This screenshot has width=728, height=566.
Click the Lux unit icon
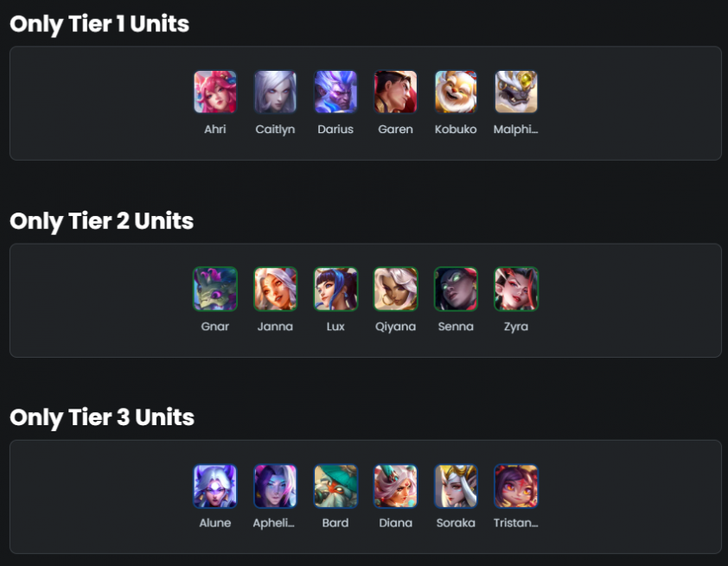(335, 289)
